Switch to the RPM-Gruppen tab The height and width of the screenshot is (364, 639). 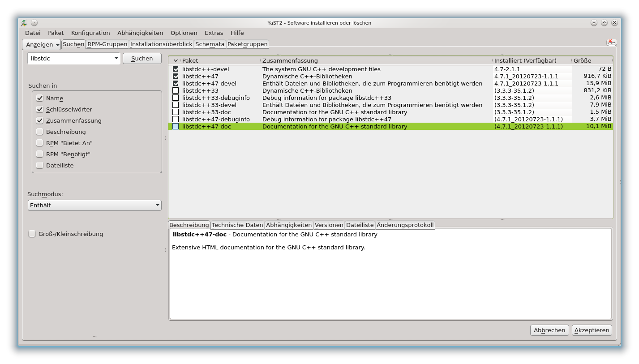click(x=107, y=44)
